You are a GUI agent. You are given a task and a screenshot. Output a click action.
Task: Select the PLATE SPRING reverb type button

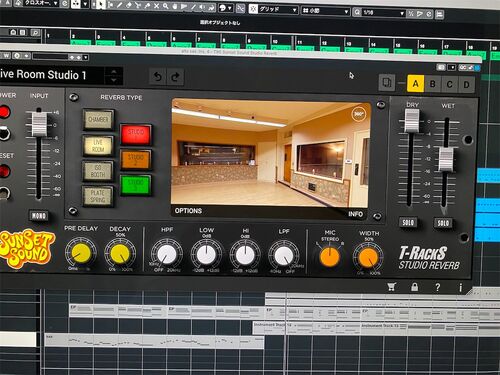[x=98, y=196]
